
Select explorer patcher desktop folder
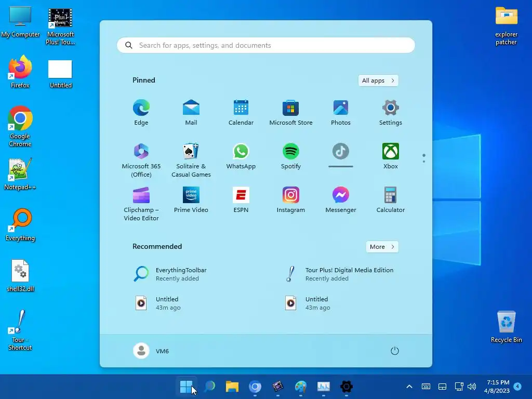pos(506,26)
